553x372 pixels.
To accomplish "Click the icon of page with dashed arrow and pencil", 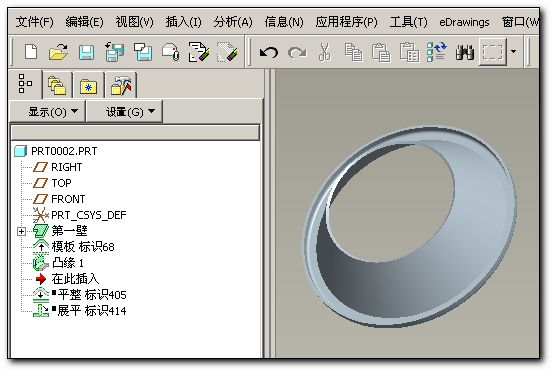I will (x=199, y=52).
